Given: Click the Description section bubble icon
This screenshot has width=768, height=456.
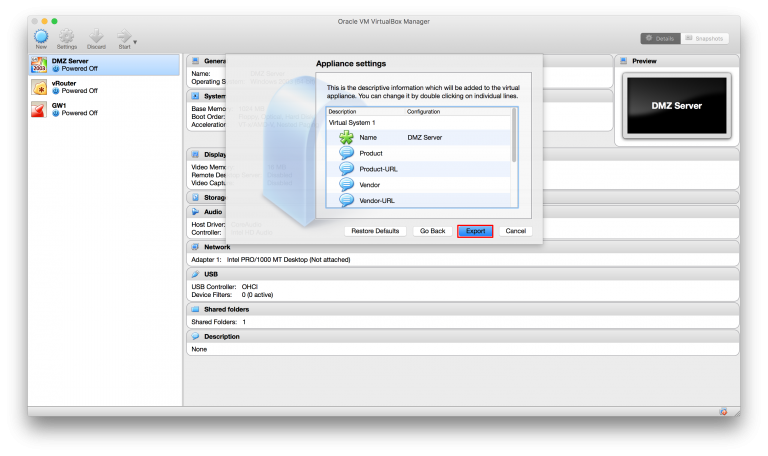Looking at the screenshot, I should 195,336.
